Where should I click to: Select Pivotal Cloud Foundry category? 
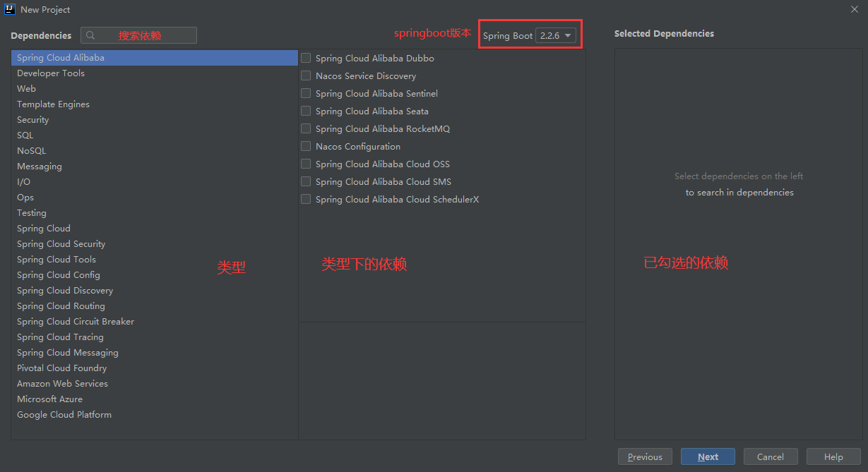155,368
